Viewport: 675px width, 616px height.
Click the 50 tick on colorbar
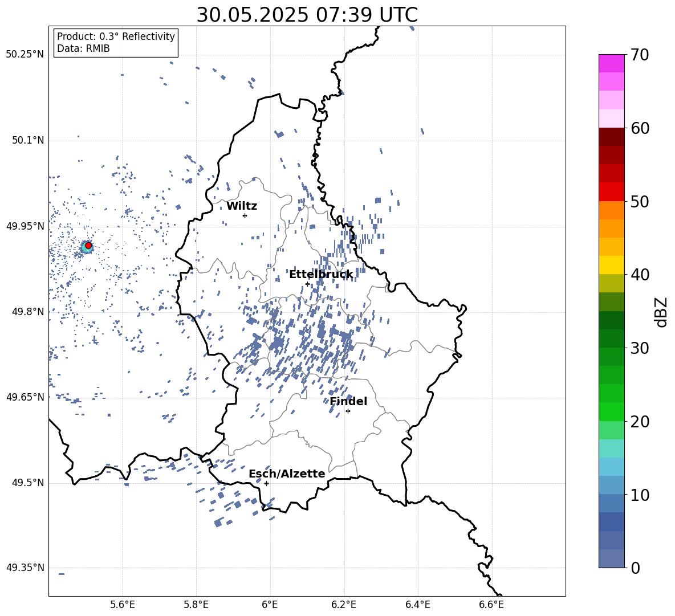[x=639, y=201]
